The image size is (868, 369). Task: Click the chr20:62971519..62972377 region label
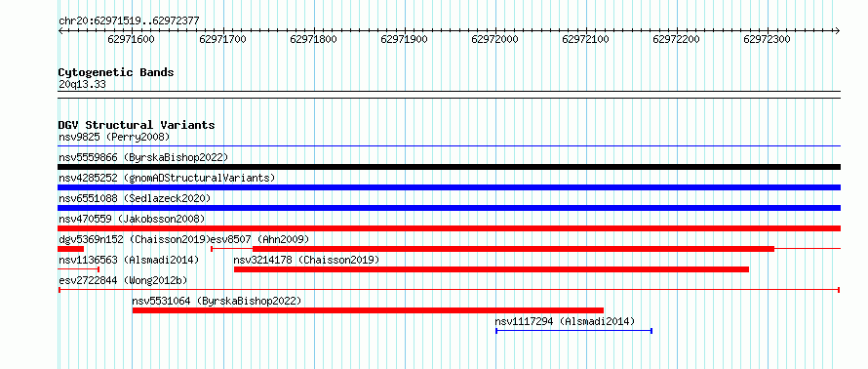click(129, 20)
